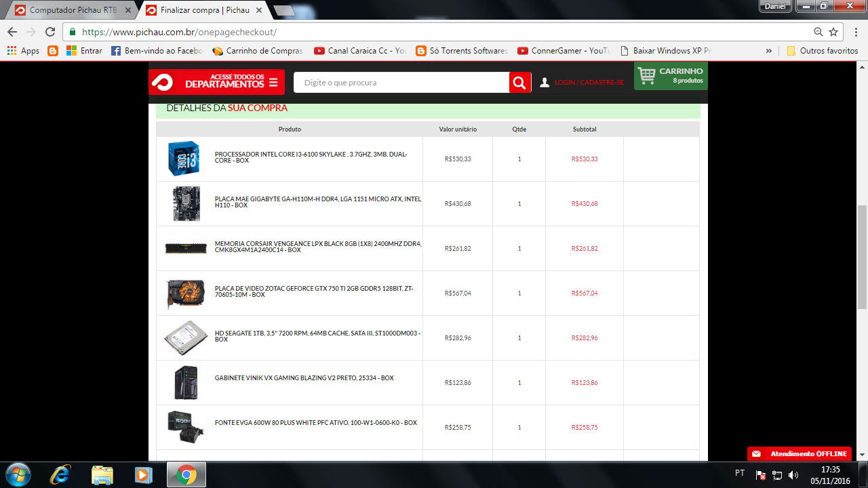Click the Gigabyte motherboard thumbnail
The image size is (868, 488).
point(186,203)
